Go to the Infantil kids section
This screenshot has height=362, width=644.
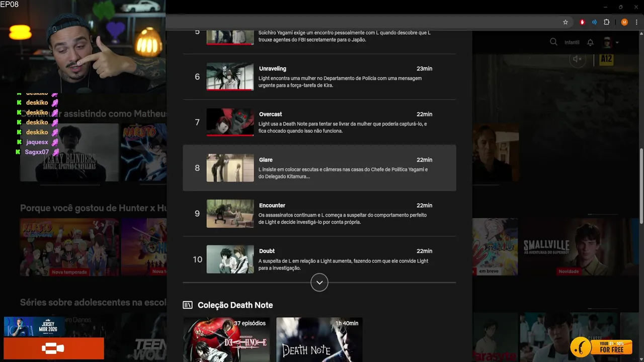[x=572, y=43]
